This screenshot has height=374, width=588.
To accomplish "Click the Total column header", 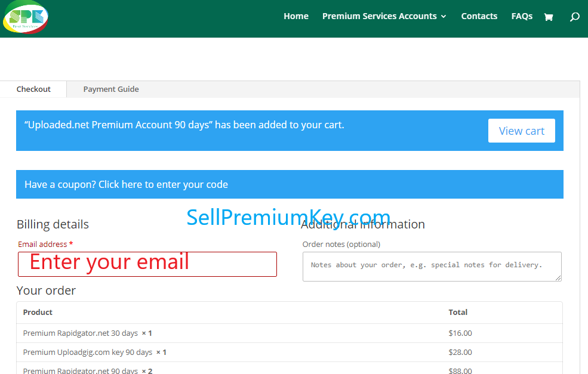I will pos(458,312).
